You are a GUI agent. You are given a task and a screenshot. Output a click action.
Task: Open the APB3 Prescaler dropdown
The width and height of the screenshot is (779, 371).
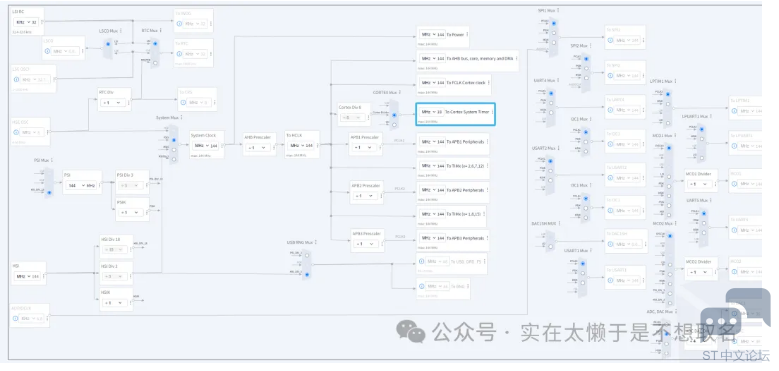tap(367, 244)
